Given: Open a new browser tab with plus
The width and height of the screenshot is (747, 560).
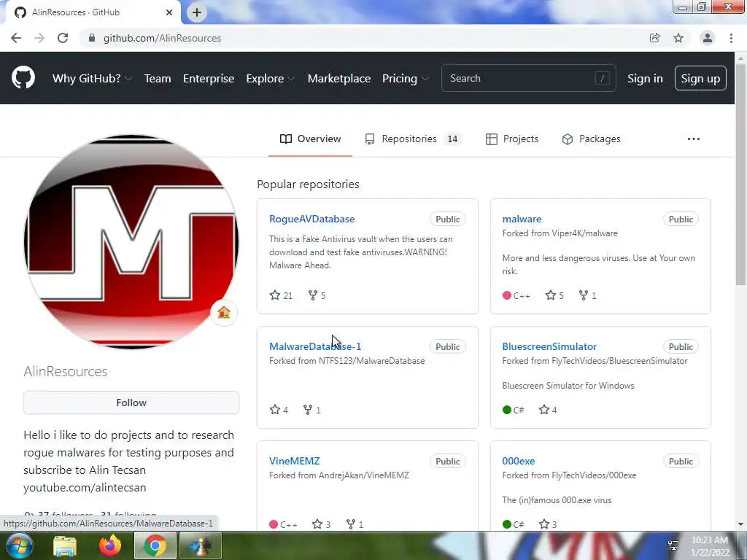Looking at the screenshot, I should point(197,12).
